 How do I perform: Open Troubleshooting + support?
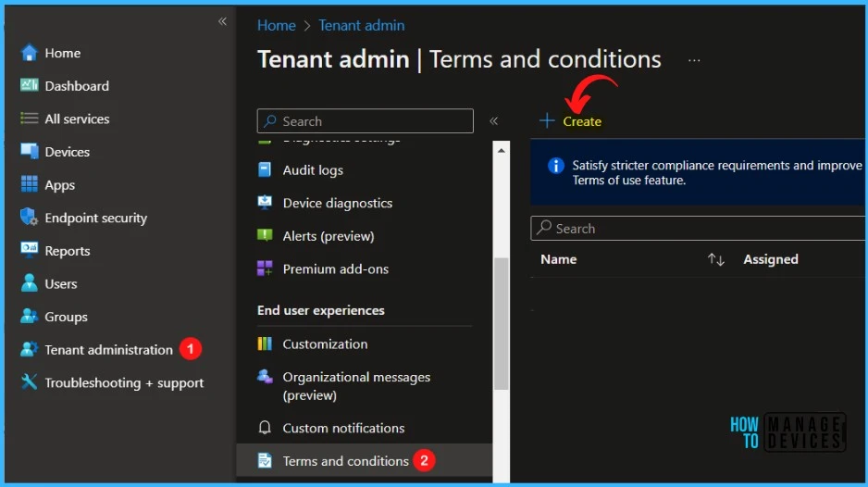pyautogui.click(x=124, y=382)
